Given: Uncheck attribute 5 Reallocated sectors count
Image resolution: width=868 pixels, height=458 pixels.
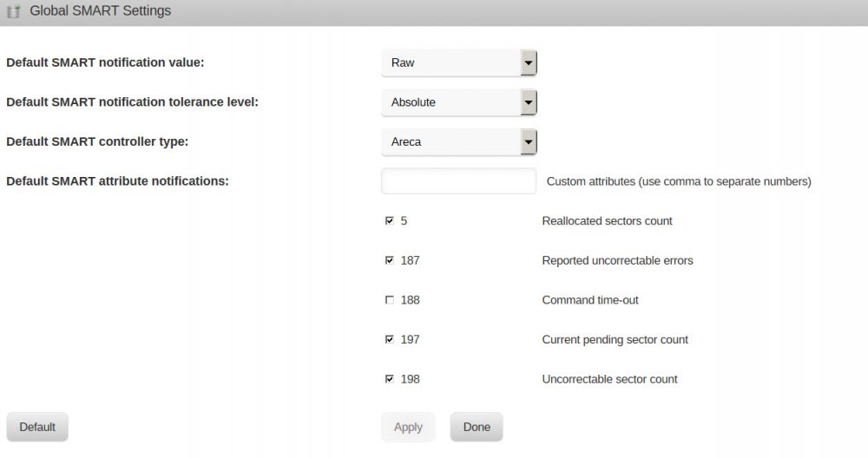Looking at the screenshot, I should (x=390, y=220).
